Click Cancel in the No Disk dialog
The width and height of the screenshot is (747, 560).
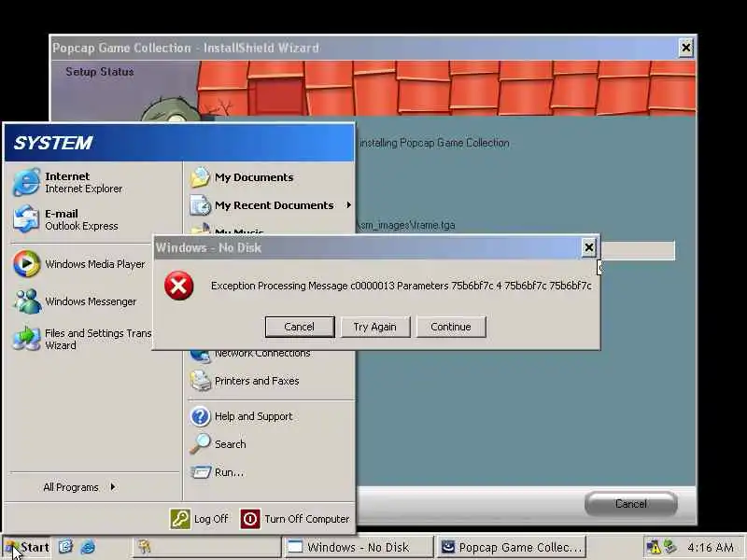click(300, 327)
